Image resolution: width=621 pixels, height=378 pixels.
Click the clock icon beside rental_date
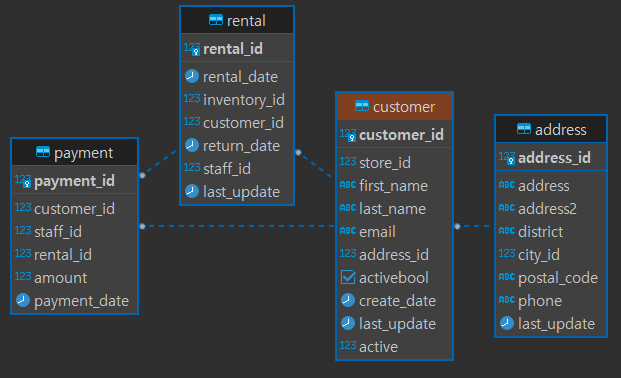click(192, 76)
